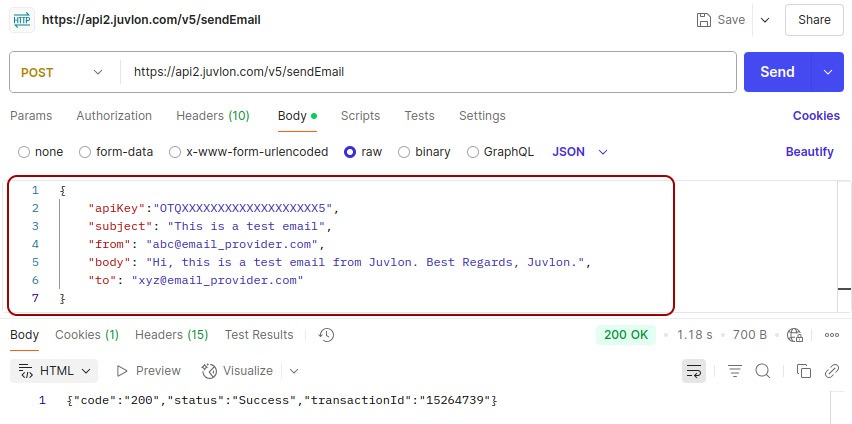Select the GraphQL body type
The height and width of the screenshot is (424, 852).
point(500,152)
